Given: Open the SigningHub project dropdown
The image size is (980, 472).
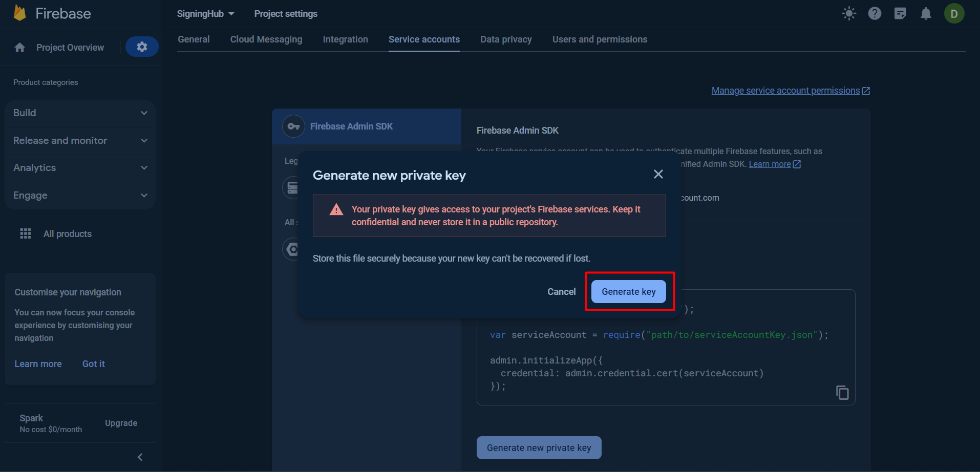Looking at the screenshot, I should pyautogui.click(x=206, y=14).
